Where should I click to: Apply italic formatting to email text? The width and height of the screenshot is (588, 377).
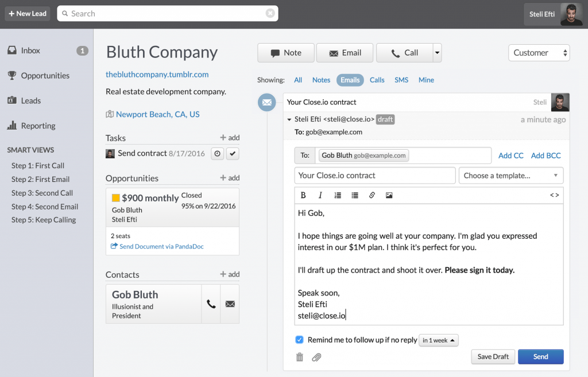tap(320, 195)
